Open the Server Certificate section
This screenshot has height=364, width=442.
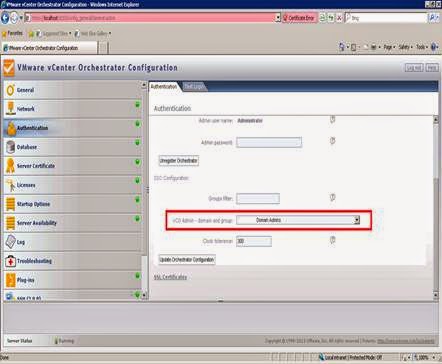coord(73,166)
